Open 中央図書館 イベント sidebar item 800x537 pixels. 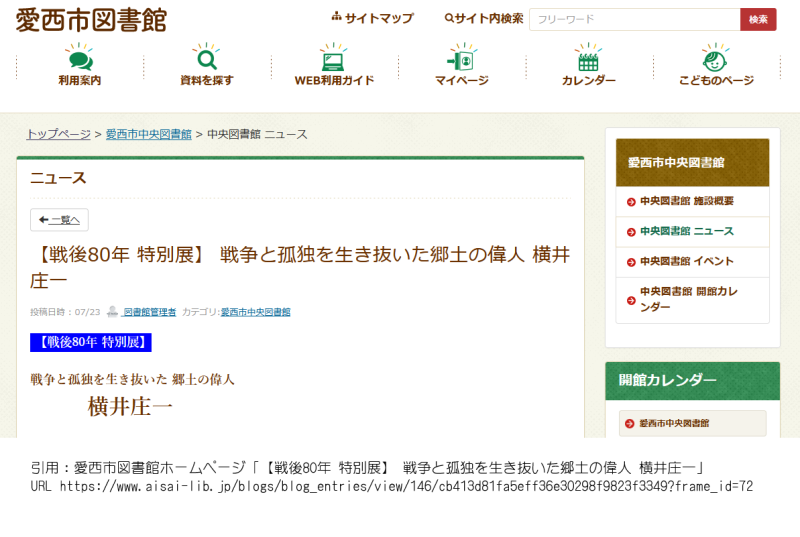pyautogui.click(x=687, y=261)
